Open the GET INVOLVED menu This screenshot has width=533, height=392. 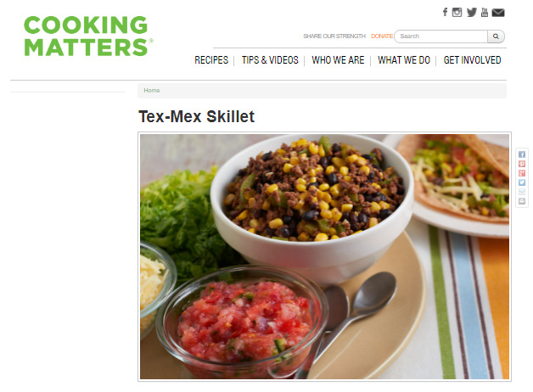pyautogui.click(x=472, y=60)
